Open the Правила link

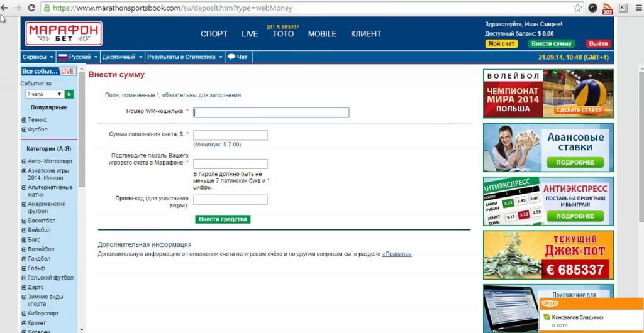tap(397, 254)
